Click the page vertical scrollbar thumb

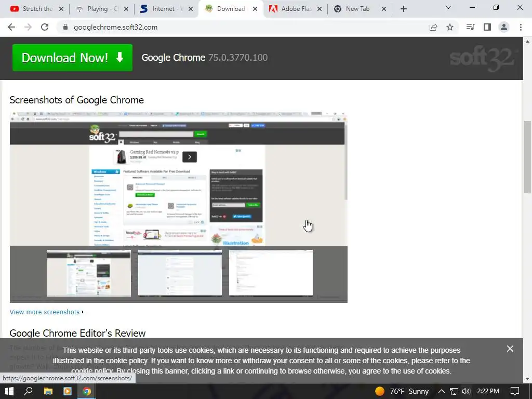527,157
